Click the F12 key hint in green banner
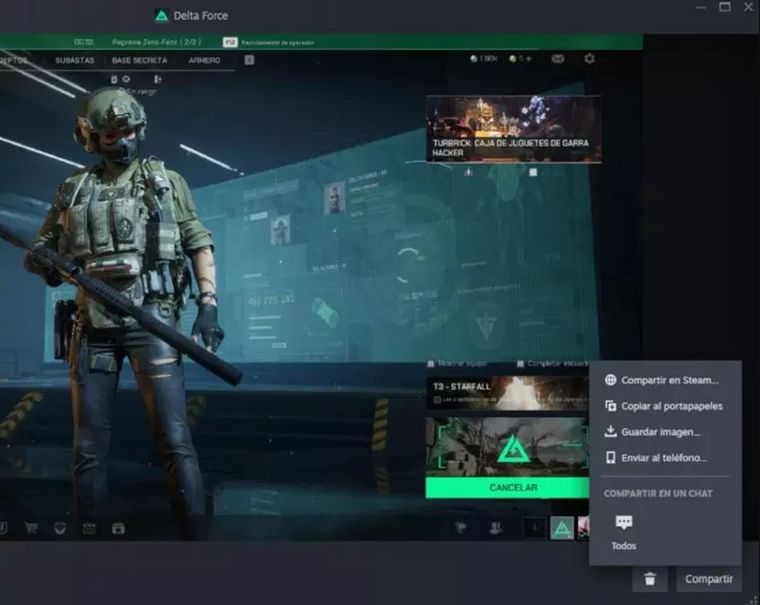760x605 pixels. pyautogui.click(x=230, y=42)
